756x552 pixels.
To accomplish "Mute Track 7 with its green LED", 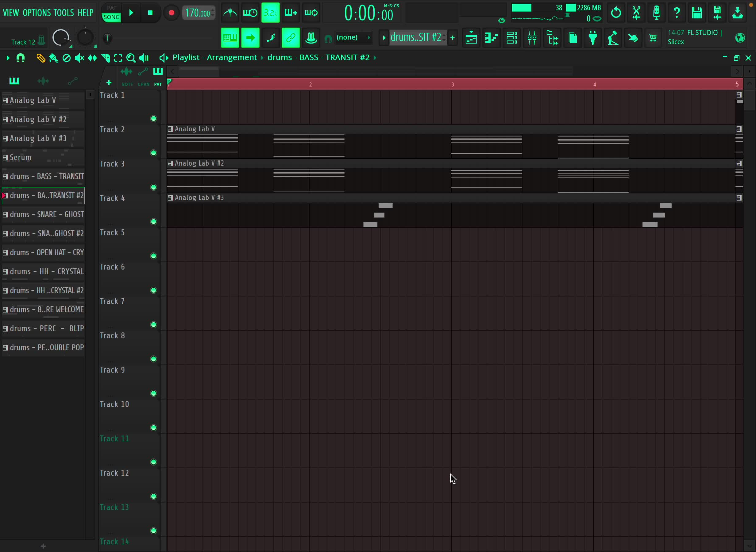I will coord(153,324).
